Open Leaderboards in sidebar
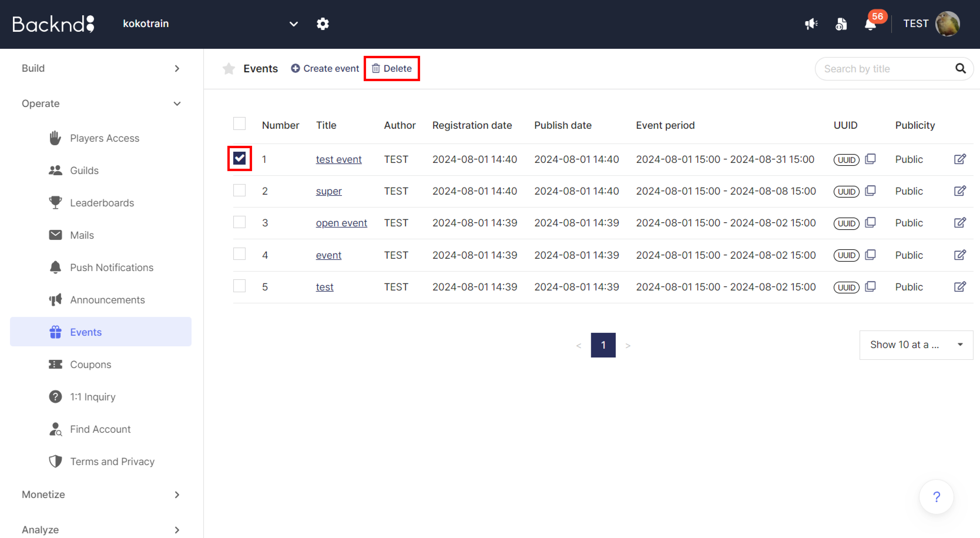 101,203
